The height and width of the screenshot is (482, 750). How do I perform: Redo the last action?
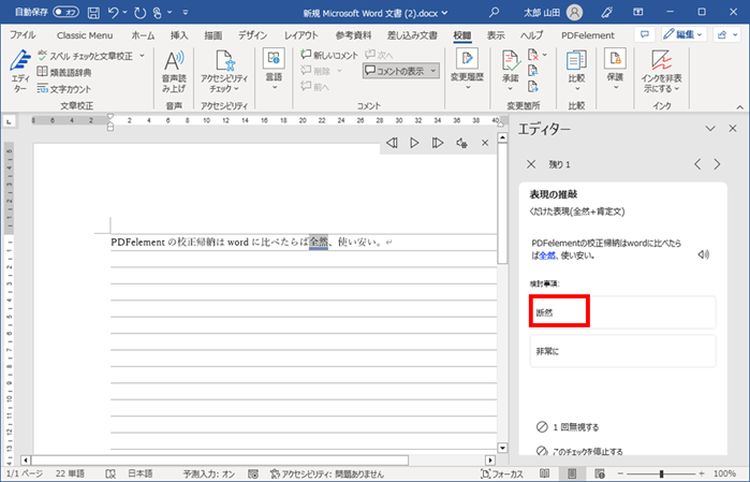140,12
